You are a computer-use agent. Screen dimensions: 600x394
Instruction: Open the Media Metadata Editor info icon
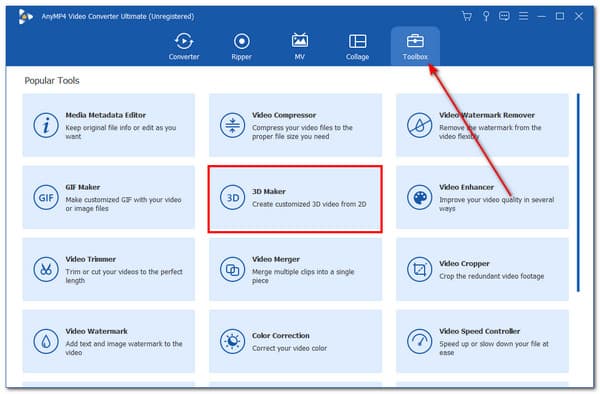point(46,125)
